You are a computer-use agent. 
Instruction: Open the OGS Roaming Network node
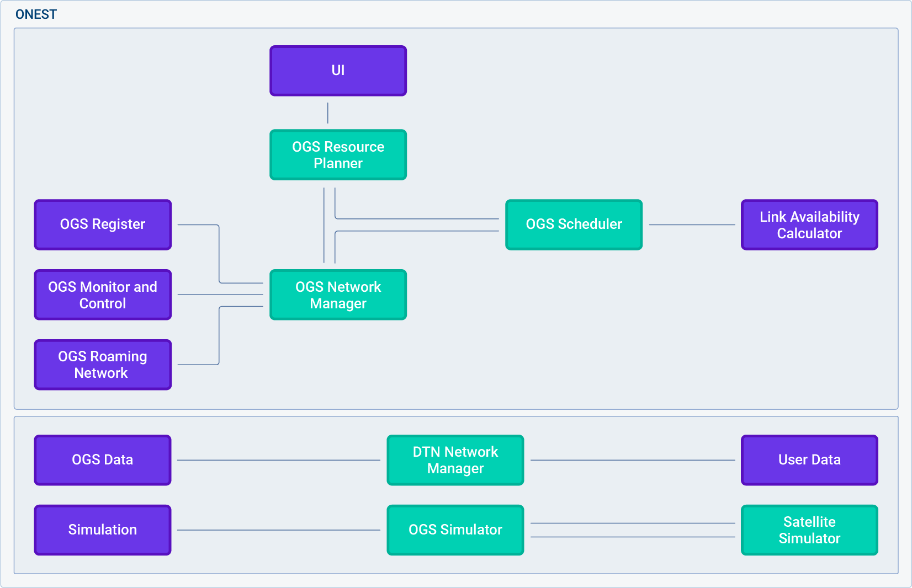click(102, 365)
